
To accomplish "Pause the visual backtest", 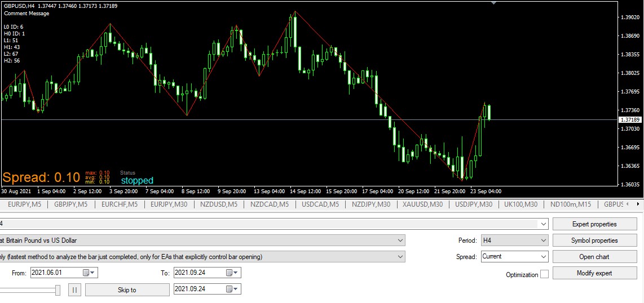I will click(74, 290).
